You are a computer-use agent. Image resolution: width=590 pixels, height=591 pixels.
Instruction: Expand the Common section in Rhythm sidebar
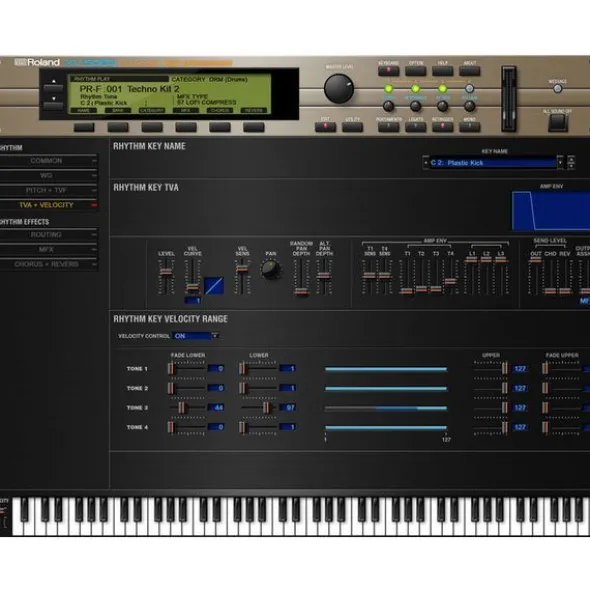pos(48,161)
